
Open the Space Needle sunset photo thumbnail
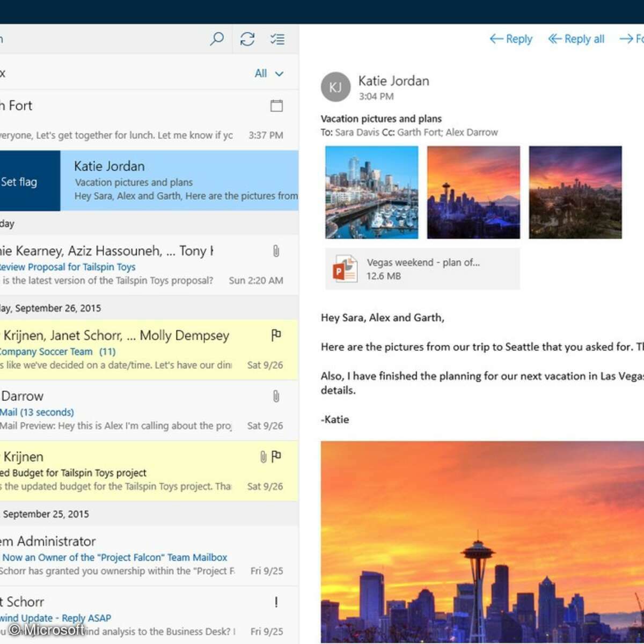click(x=473, y=192)
